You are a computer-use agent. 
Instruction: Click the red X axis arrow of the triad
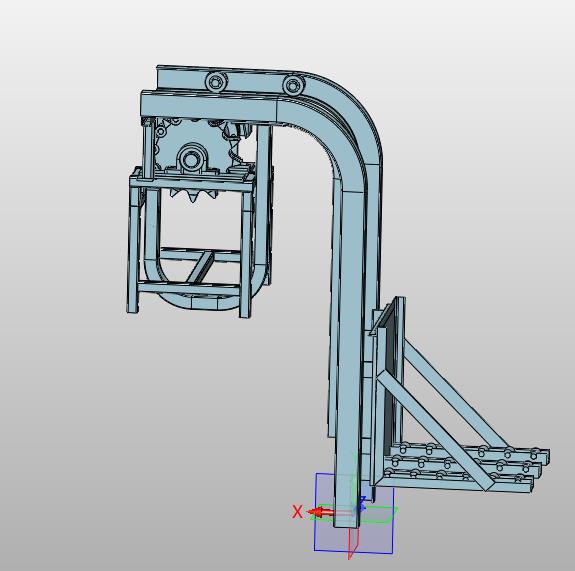tap(320, 512)
